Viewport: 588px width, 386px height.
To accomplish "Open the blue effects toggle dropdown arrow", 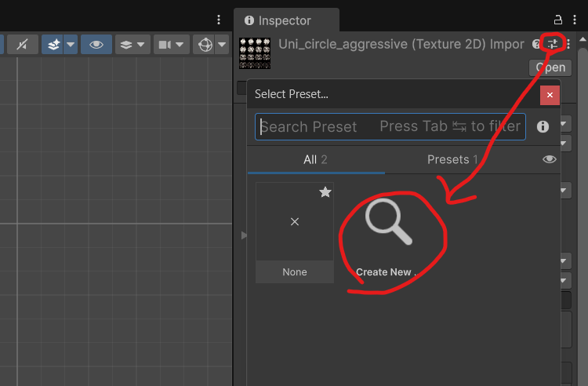I will (x=71, y=45).
